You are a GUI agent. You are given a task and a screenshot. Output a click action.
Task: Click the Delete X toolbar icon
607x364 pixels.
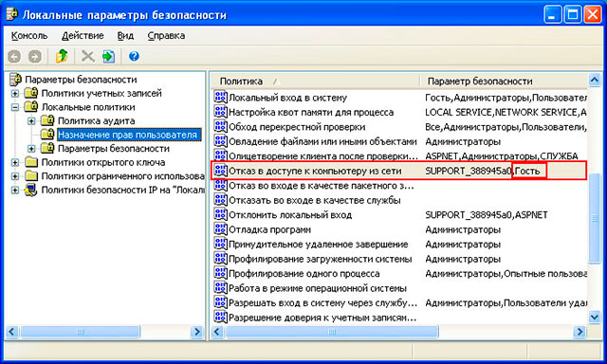point(87,57)
